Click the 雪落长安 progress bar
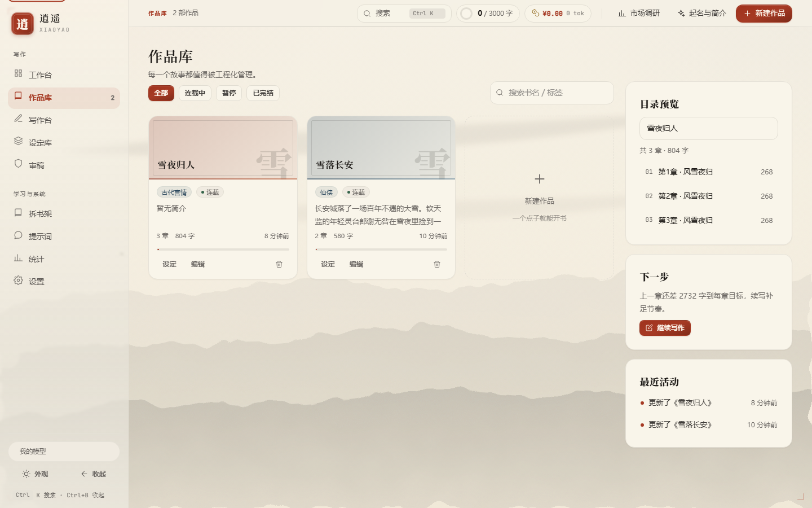The image size is (812, 508). 381,249
